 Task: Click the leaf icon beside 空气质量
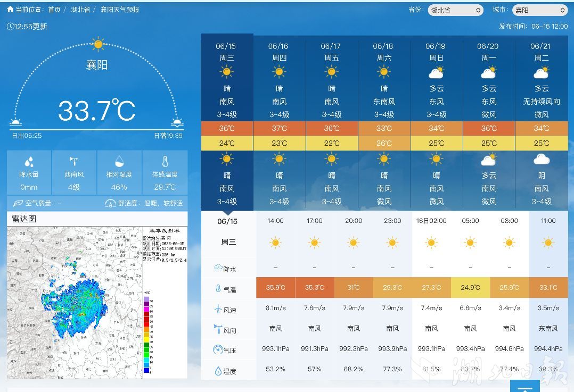tap(18, 203)
